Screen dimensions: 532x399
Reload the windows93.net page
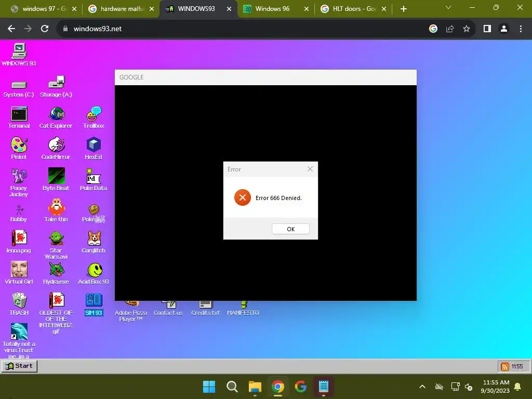45,29
